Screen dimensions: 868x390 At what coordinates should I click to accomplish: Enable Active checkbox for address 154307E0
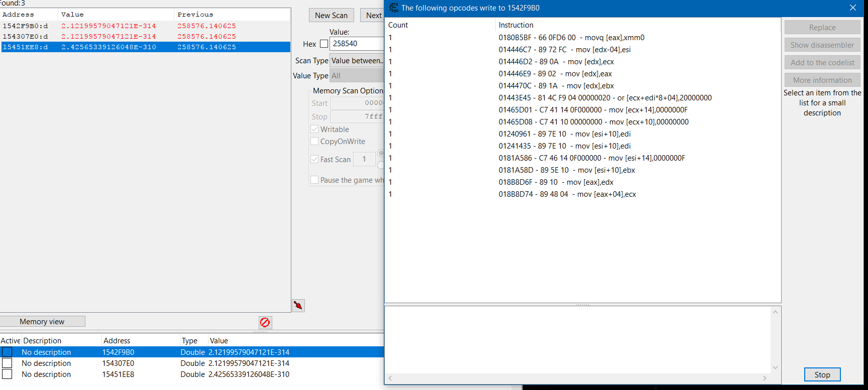point(7,363)
